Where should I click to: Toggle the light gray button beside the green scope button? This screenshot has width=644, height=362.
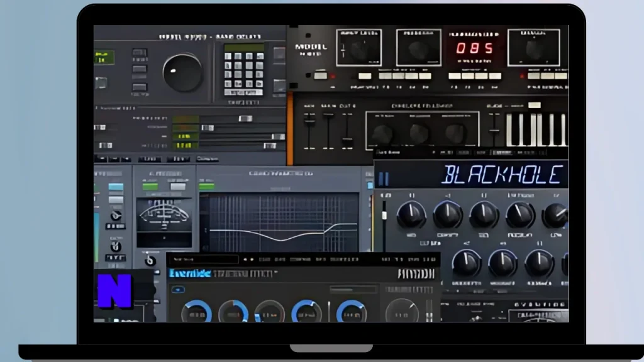pos(177,186)
